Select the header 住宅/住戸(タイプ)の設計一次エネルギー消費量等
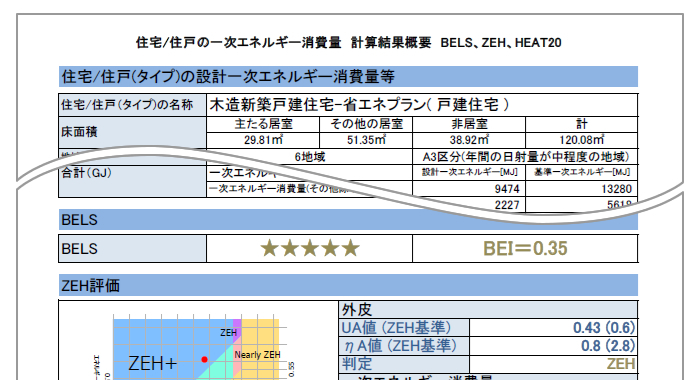Screen dimensions: 700x380 click(x=348, y=76)
